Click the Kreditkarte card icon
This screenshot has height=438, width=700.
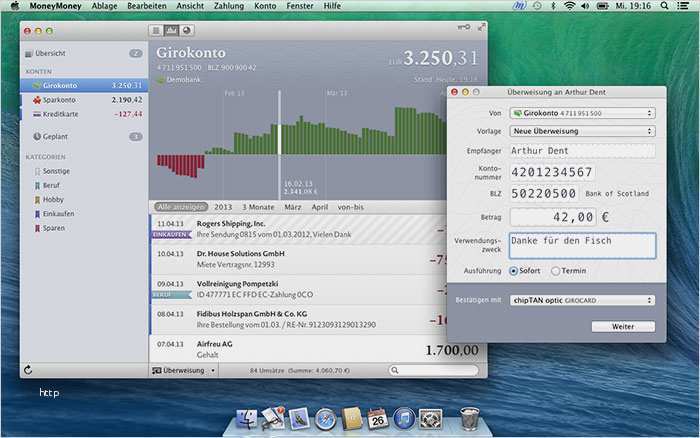point(37,114)
